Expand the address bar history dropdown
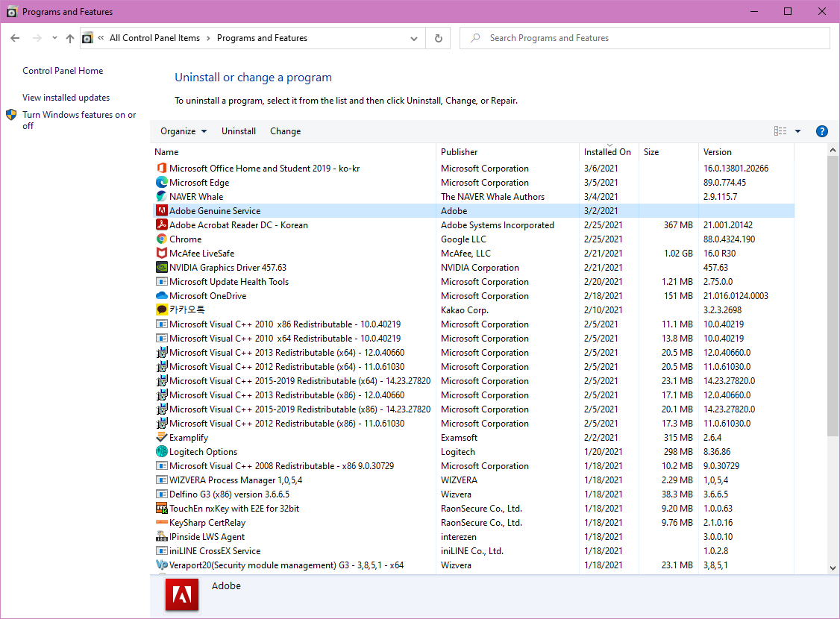 point(413,38)
